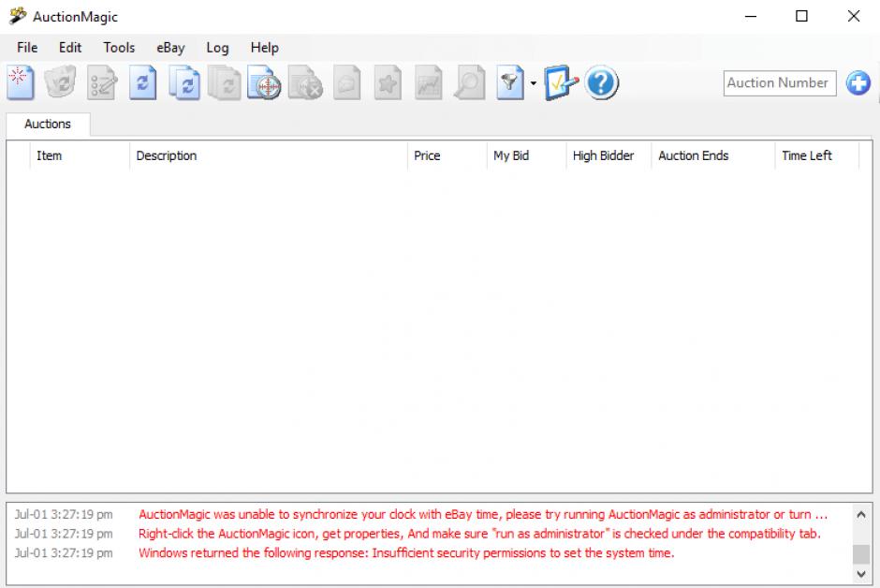The image size is (880, 588).
Task: Open the filter dropdown arrow
Action: click(x=534, y=83)
